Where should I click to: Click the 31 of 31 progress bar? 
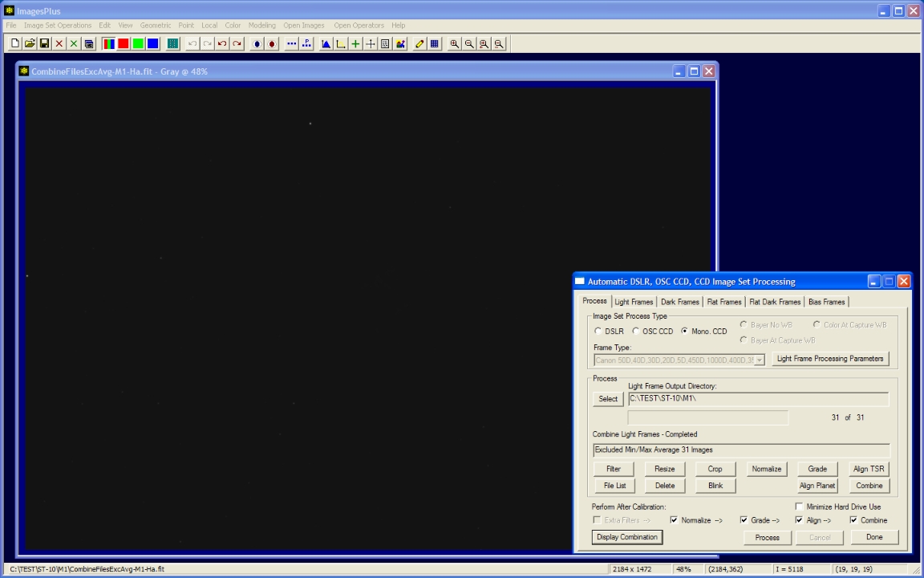[x=707, y=417]
